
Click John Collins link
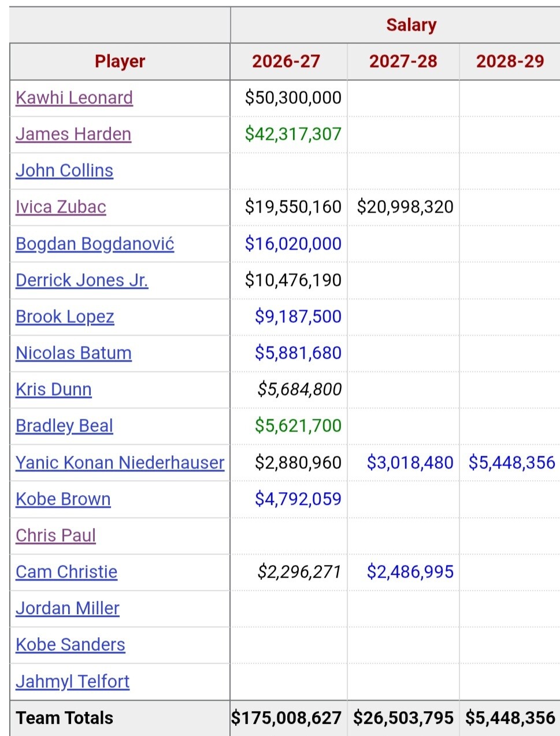64,170
